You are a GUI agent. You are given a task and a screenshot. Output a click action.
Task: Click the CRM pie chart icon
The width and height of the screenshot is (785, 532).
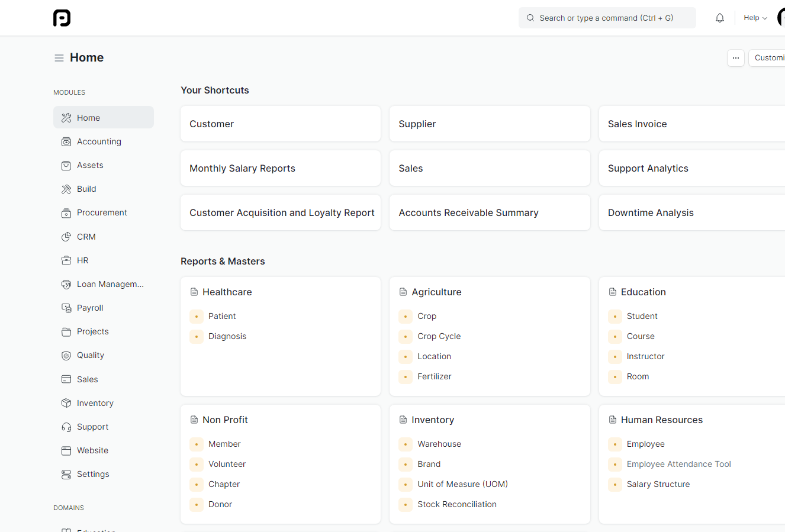(66, 237)
